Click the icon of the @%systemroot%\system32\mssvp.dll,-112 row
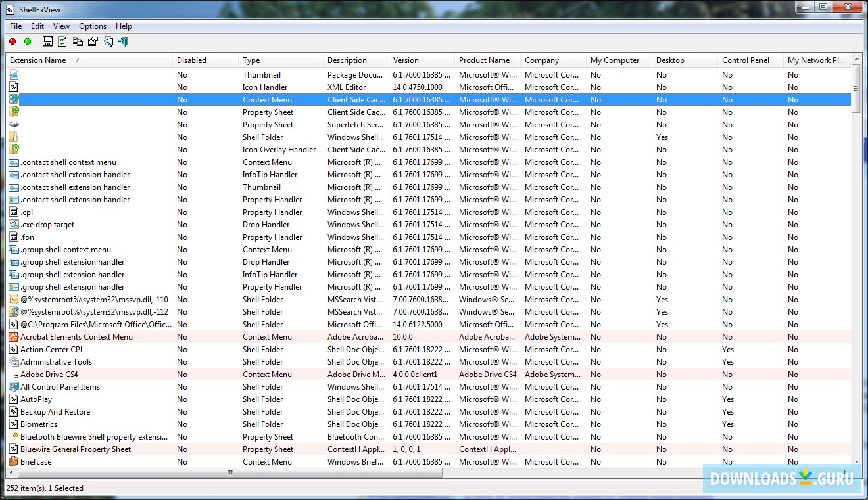The image size is (868, 500). tap(13, 312)
